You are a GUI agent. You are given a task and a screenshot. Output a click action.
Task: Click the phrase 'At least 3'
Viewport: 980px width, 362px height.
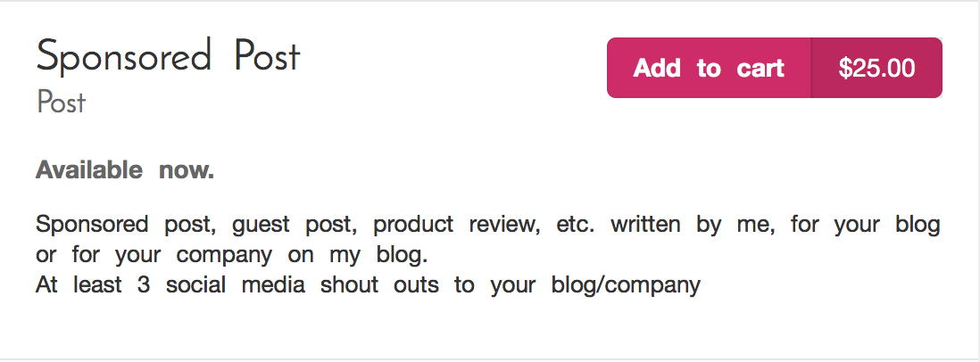93,284
